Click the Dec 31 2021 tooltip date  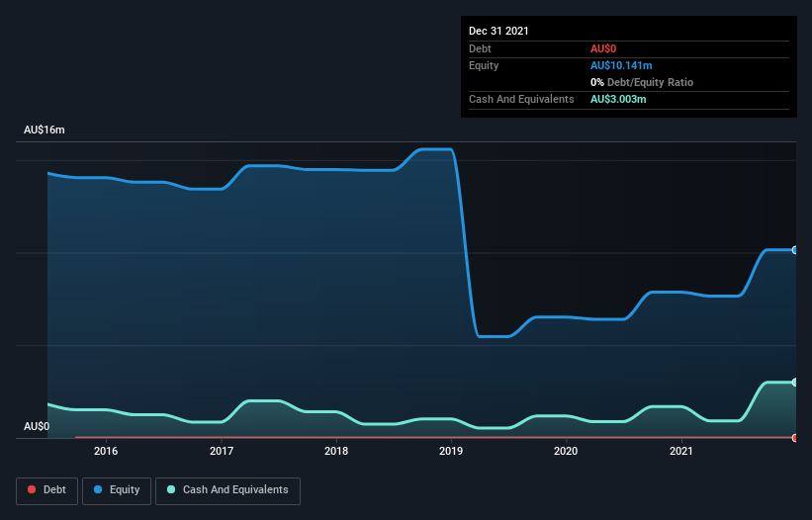tap(498, 31)
